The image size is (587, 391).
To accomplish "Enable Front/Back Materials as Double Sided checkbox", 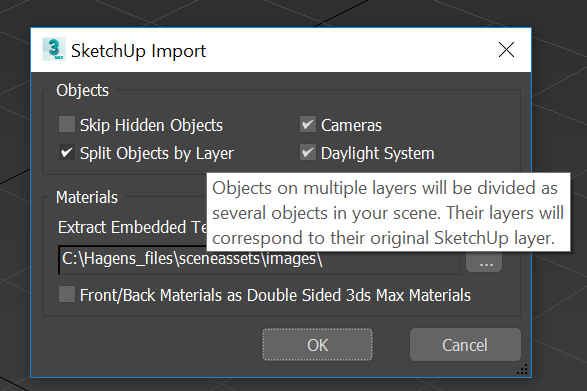I will [67, 294].
